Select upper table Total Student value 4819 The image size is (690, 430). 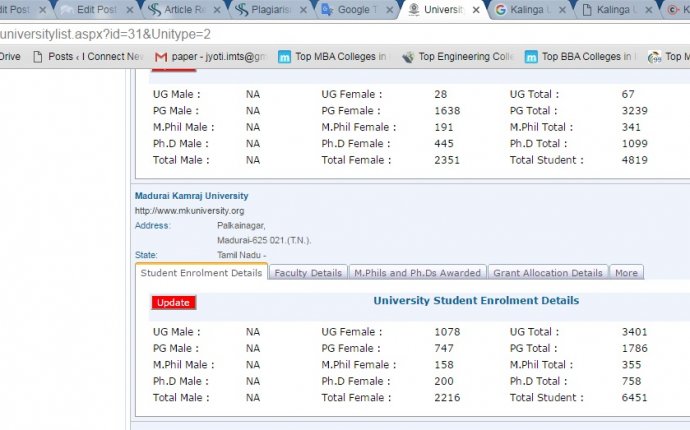pos(634,160)
